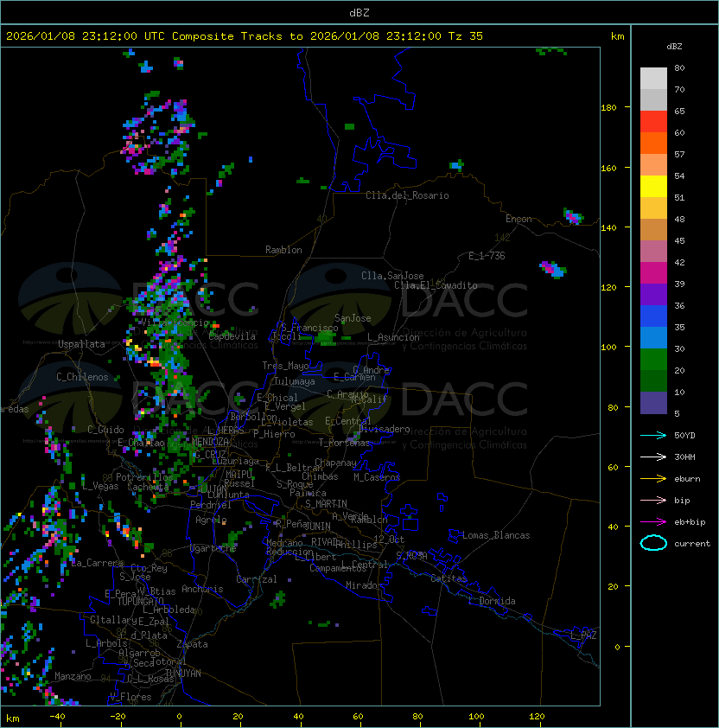Click the MENDOZA city label

pyautogui.click(x=210, y=442)
